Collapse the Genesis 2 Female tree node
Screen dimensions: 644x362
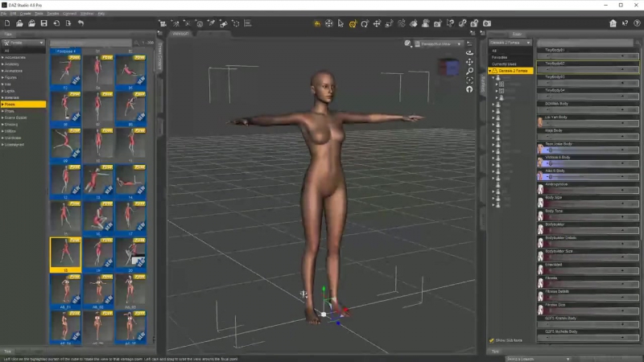coord(490,71)
